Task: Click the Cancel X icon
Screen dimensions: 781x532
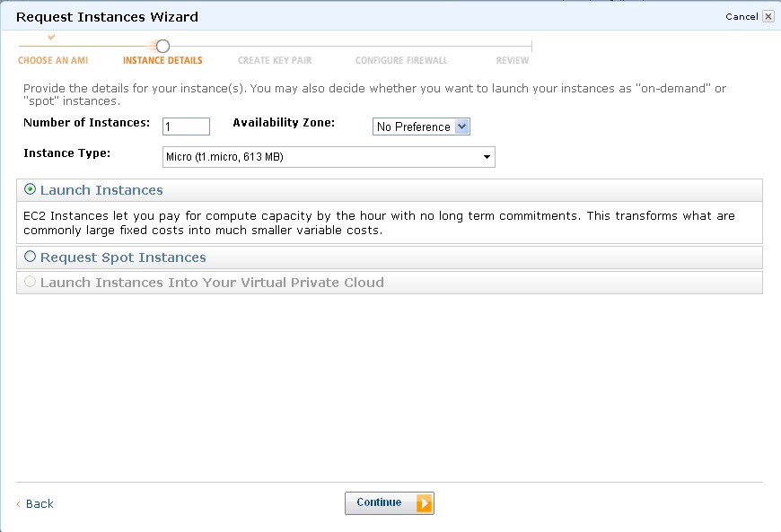Action: 768,16
